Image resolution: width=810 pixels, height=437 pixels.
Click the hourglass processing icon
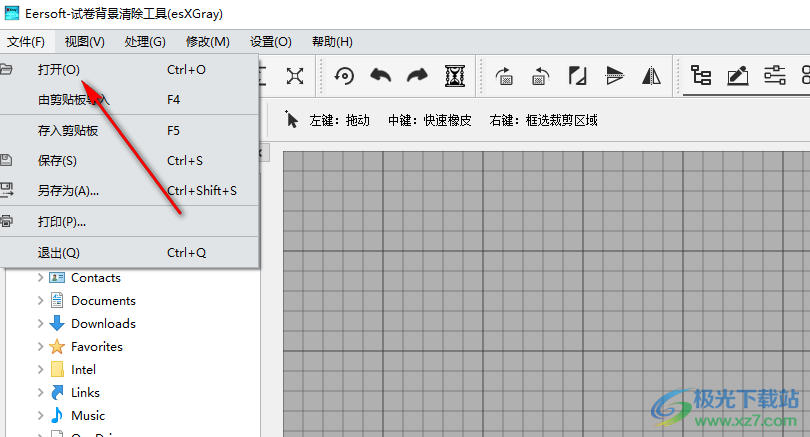point(455,76)
